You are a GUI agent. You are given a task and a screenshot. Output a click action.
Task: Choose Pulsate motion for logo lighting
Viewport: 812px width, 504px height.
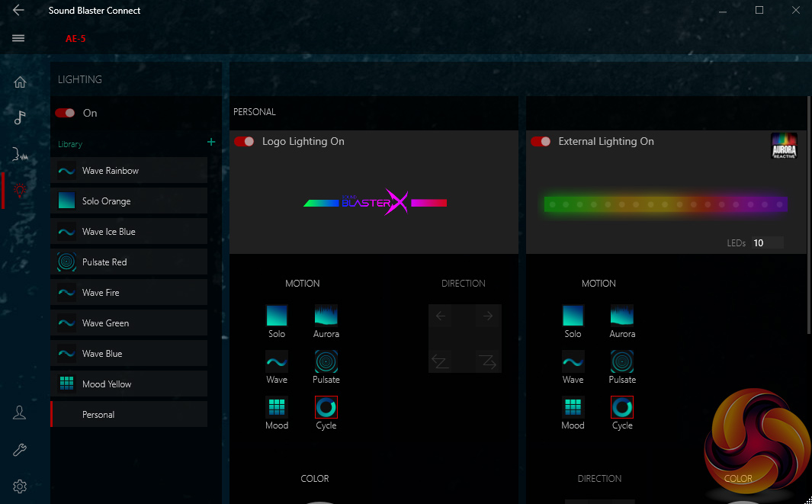326,361
